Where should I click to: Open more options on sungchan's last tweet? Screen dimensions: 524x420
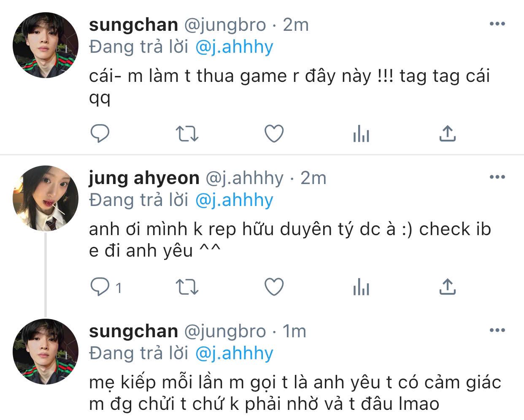[497, 331]
